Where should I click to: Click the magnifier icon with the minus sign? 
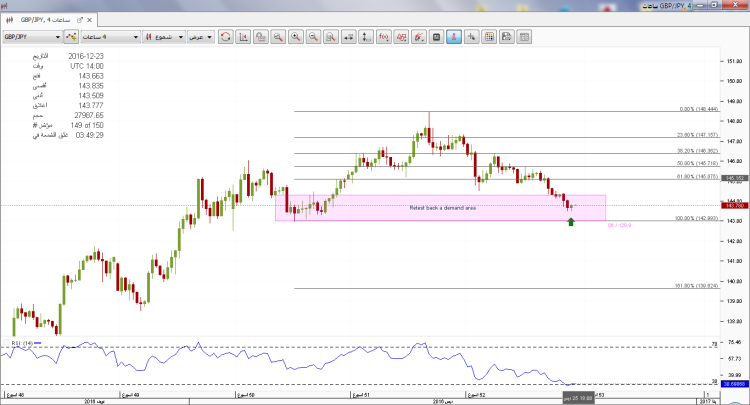point(313,37)
